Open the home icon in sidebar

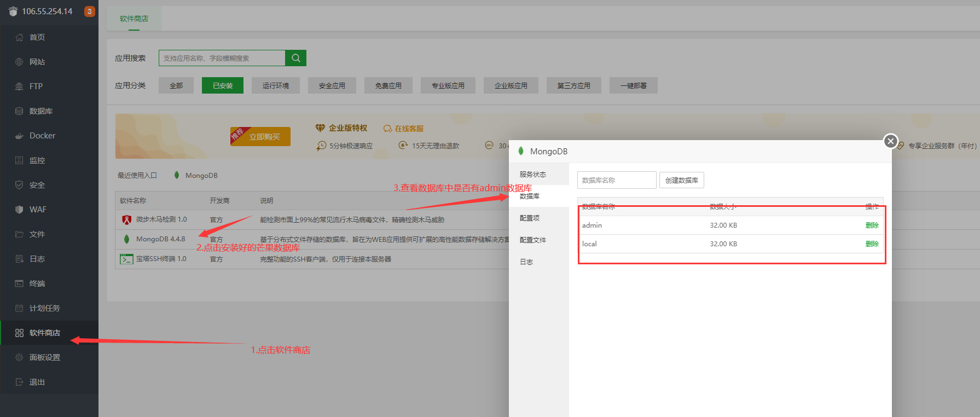click(19, 37)
